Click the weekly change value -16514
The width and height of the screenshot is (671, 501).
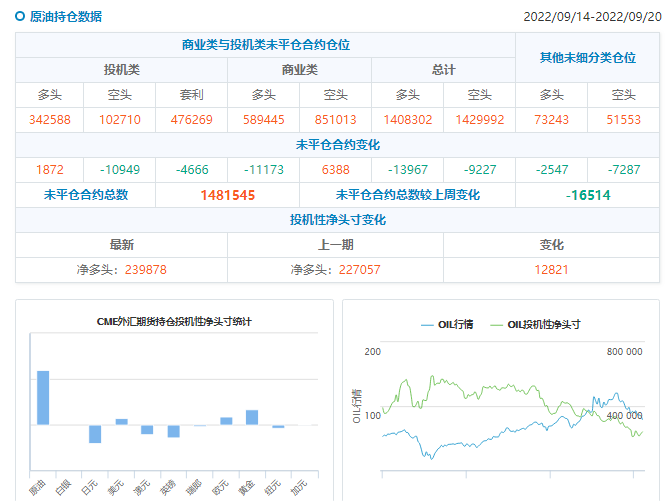(587, 195)
